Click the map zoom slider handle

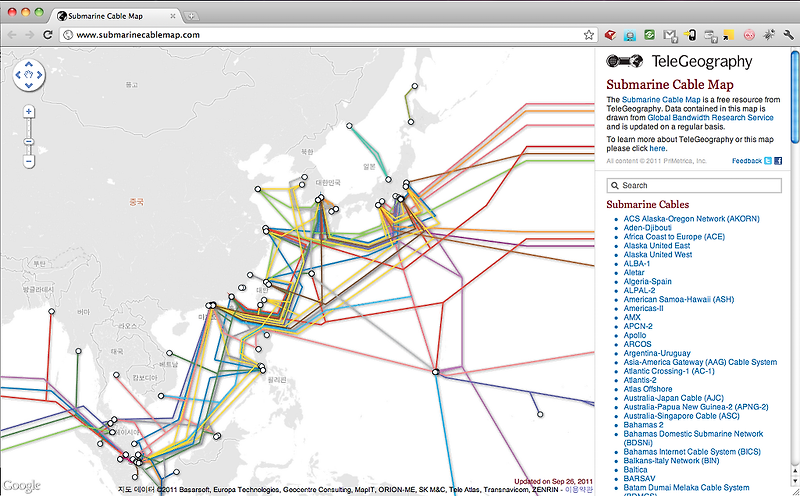[29, 141]
